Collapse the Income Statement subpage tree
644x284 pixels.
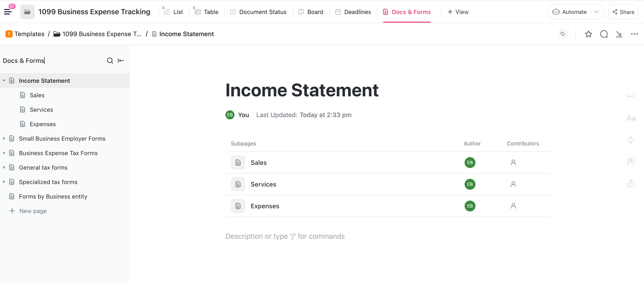pyautogui.click(x=4, y=80)
